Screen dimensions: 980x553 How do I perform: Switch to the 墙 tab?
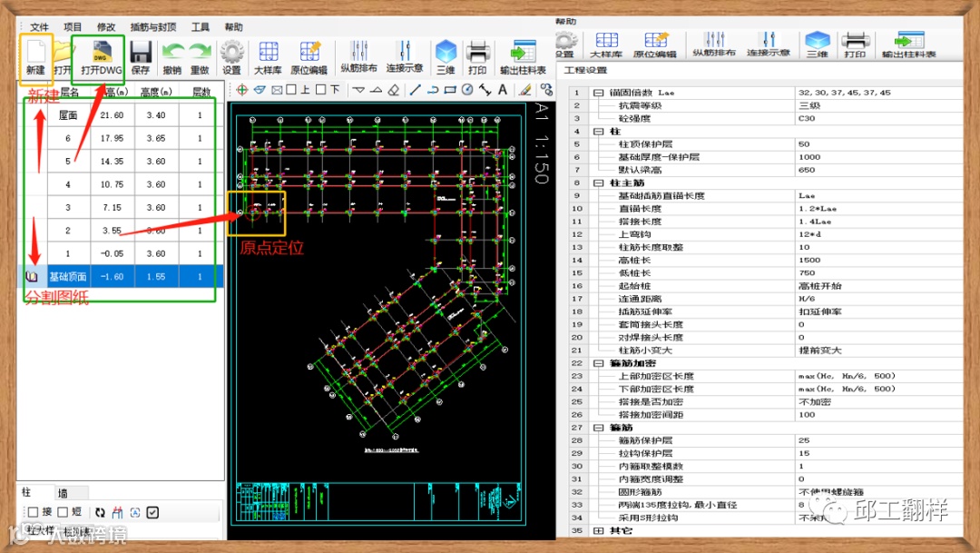(63, 493)
